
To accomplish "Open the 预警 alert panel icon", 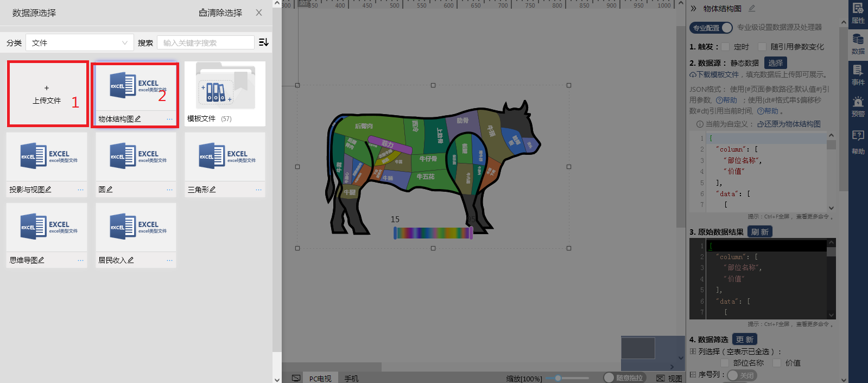I will (858, 106).
